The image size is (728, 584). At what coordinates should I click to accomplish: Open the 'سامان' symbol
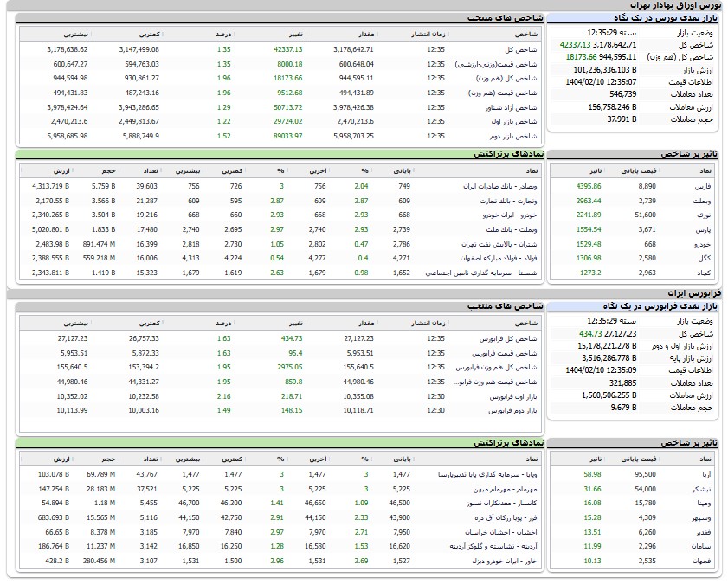702,547
